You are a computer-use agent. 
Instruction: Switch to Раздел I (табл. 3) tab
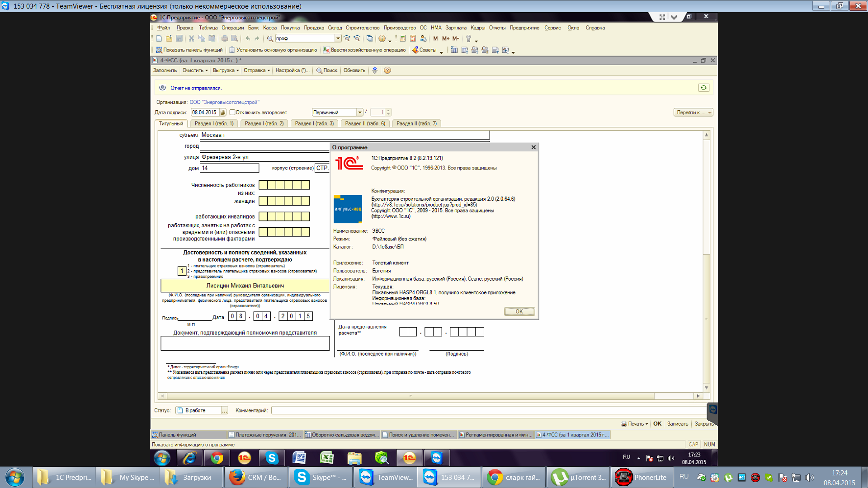tap(314, 123)
